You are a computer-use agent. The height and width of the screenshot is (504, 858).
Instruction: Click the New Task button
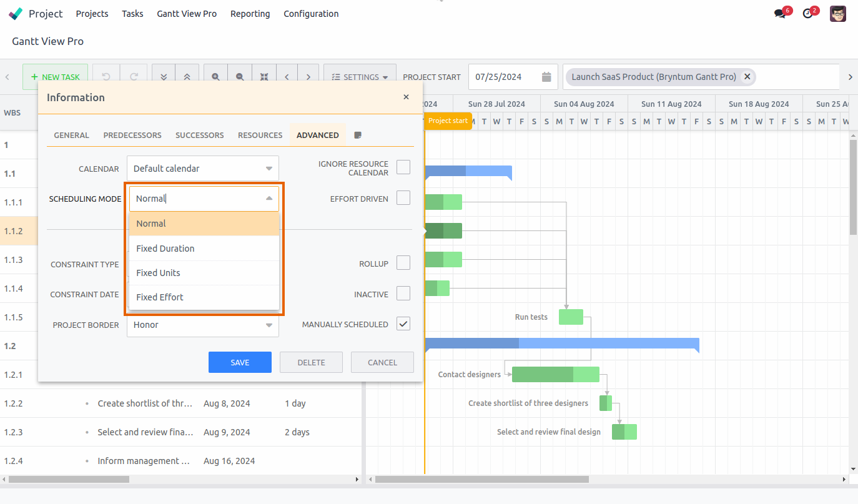55,76
